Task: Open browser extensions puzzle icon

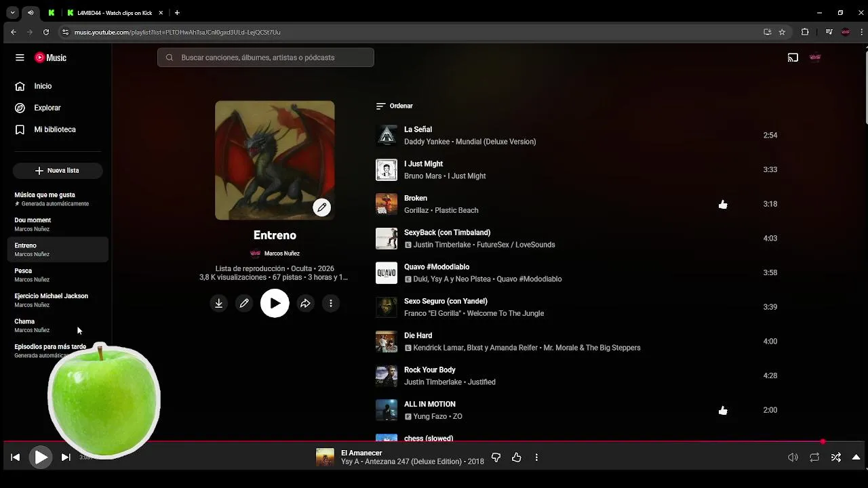Action: tap(805, 32)
